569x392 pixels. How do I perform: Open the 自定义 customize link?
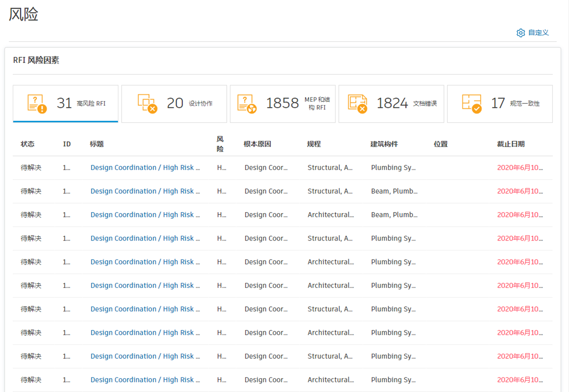coord(538,33)
